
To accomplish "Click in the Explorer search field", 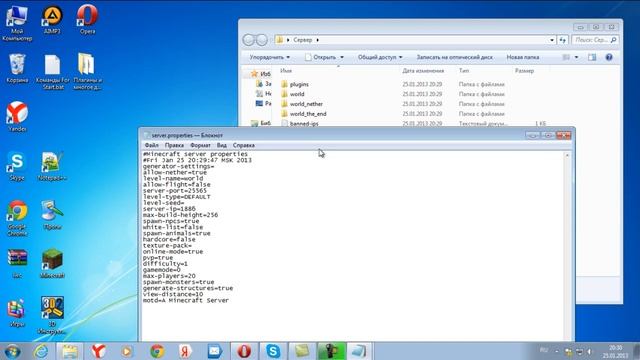I will tap(595, 40).
